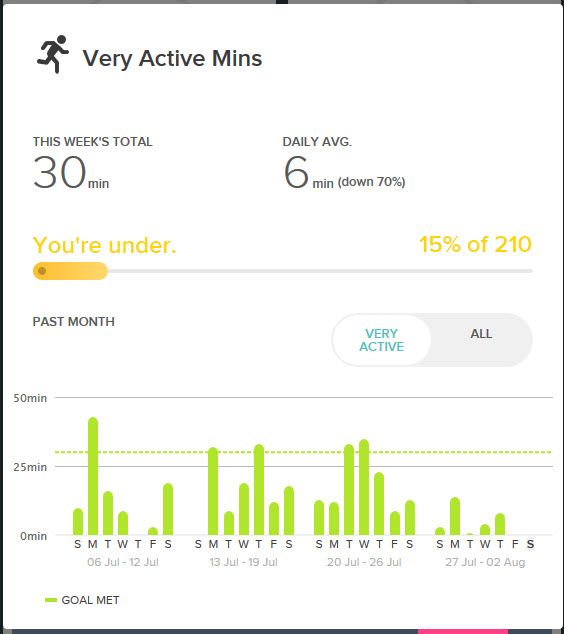Click the running figure icon

(x=53, y=54)
